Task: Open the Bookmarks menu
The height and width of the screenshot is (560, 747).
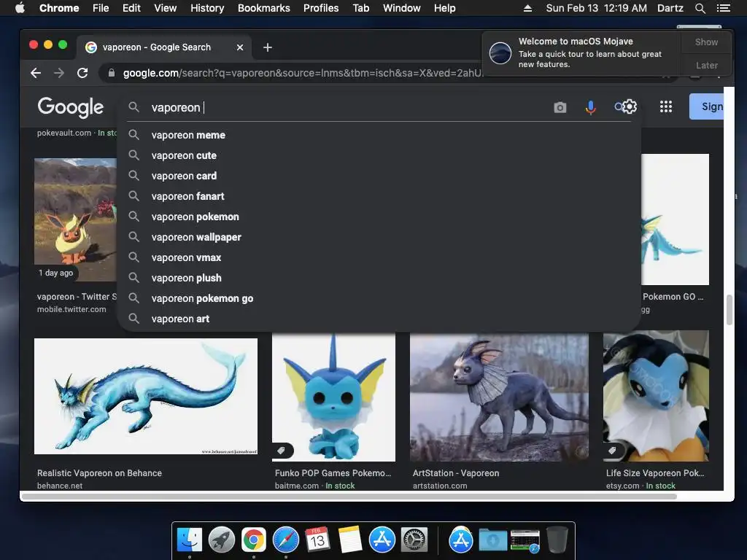Action: tap(264, 8)
